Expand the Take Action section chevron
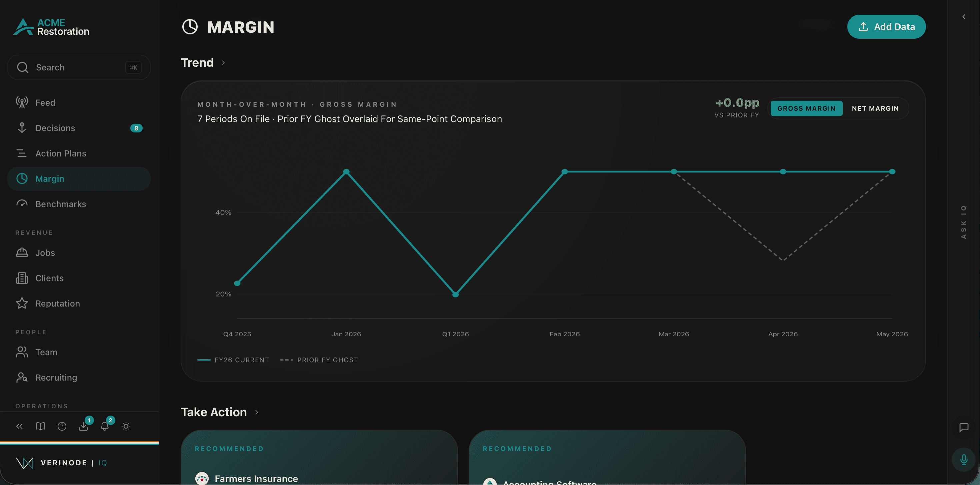The width and height of the screenshot is (980, 485). (256, 412)
